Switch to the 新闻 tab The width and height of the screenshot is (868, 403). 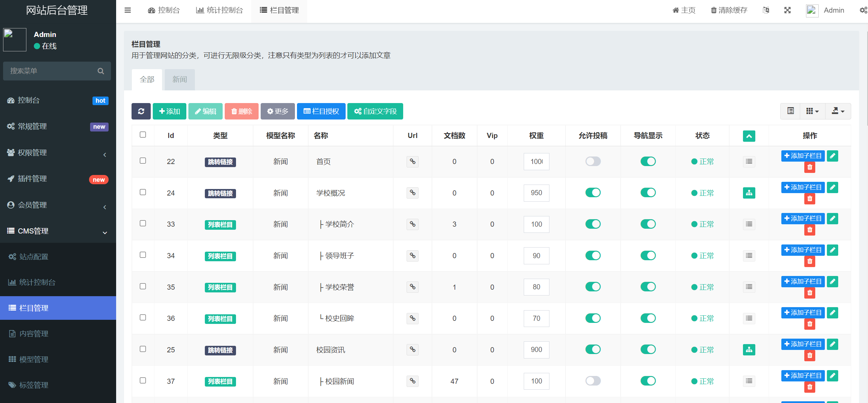[180, 80]
